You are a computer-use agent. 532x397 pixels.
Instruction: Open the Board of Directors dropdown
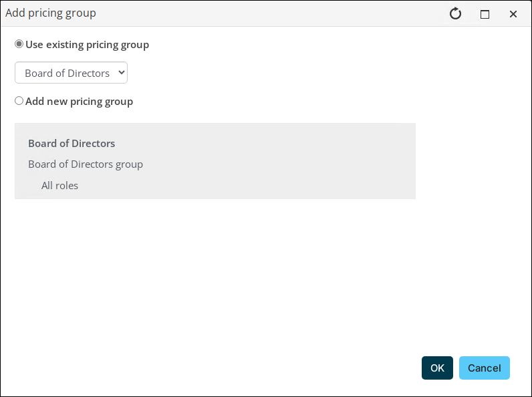click(71, 73)
